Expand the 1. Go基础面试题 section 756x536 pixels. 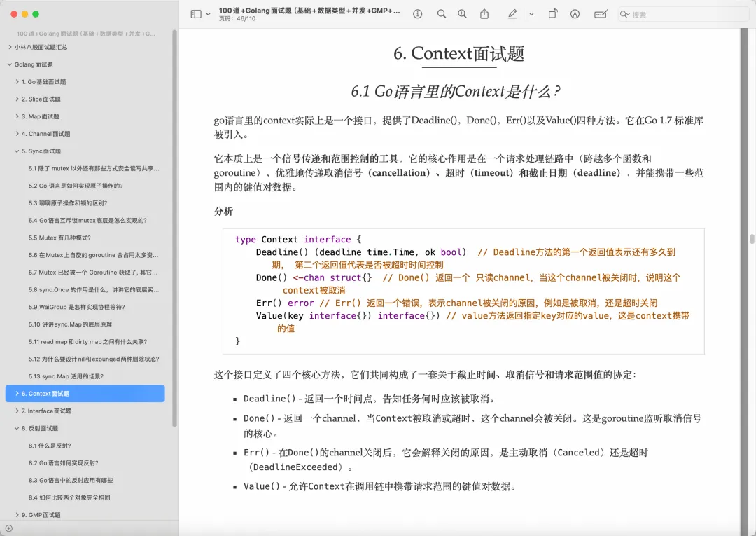point(17,82)
